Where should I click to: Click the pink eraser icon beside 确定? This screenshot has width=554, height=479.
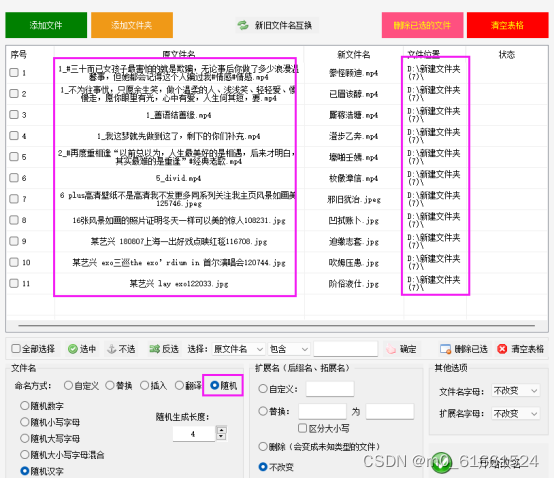(x=390, y=349)
